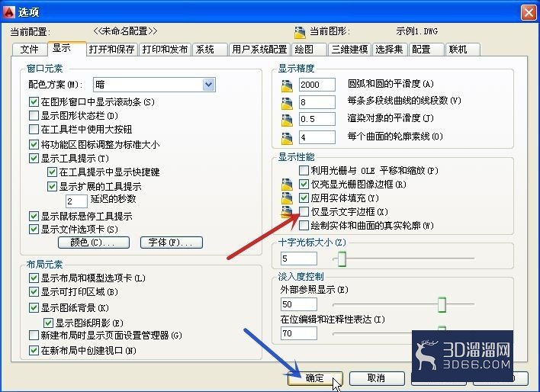Switch to the 系统 tab
Viewport: 540px width, 392px height.
pos(210,50)
